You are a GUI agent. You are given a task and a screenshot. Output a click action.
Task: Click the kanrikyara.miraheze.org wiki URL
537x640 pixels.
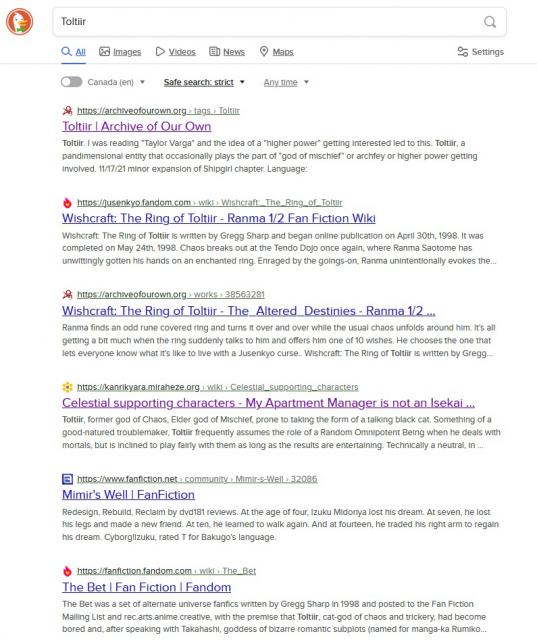pyautogui.click(x=218, y=387)
